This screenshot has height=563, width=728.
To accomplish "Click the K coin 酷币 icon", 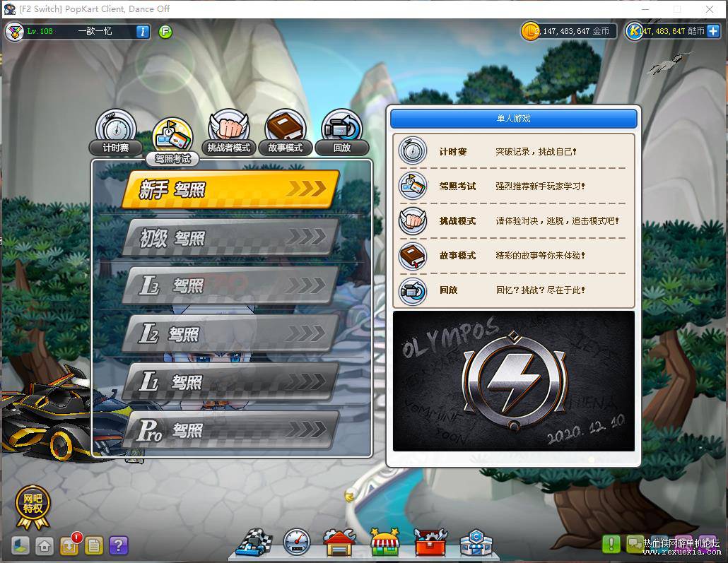I will coord(634,32).
